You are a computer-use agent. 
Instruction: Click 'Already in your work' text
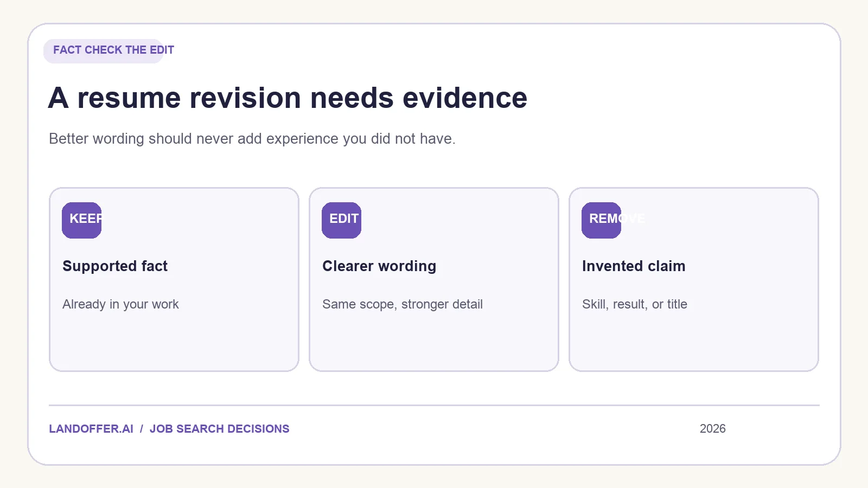[120, 304]
